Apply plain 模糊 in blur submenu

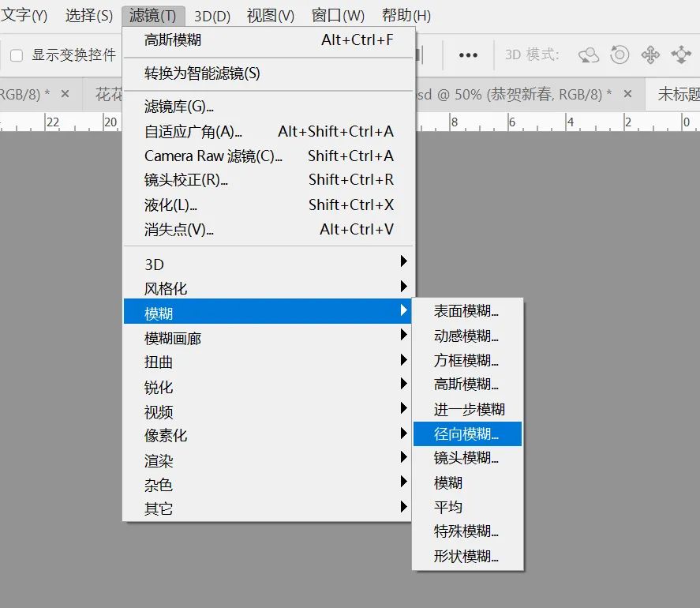pos(467,483)
